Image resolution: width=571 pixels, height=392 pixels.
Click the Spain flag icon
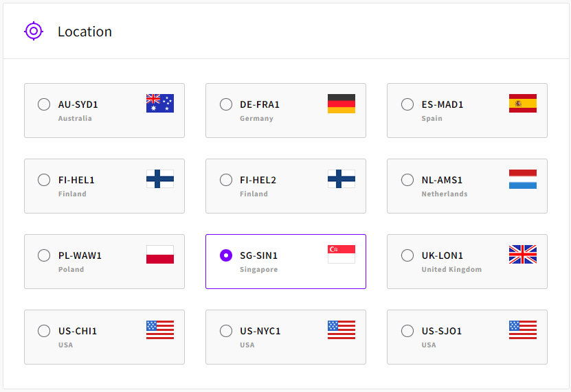pyautogui.click(x=523, y=104)
